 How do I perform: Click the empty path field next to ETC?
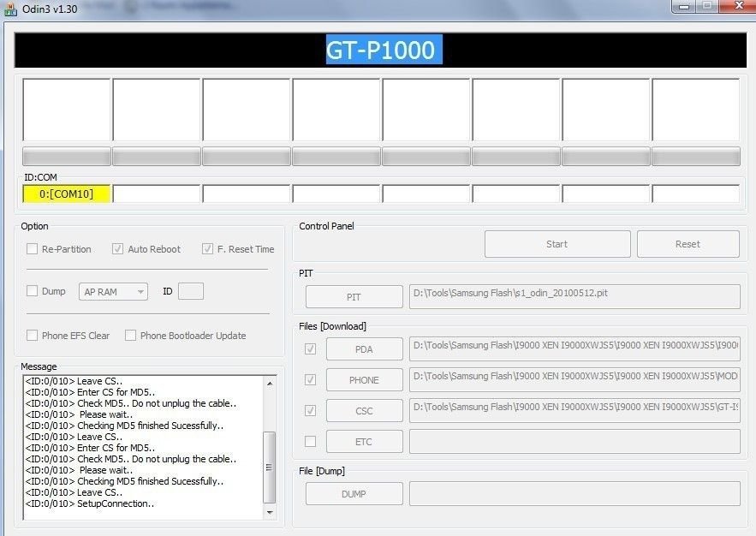574,442
